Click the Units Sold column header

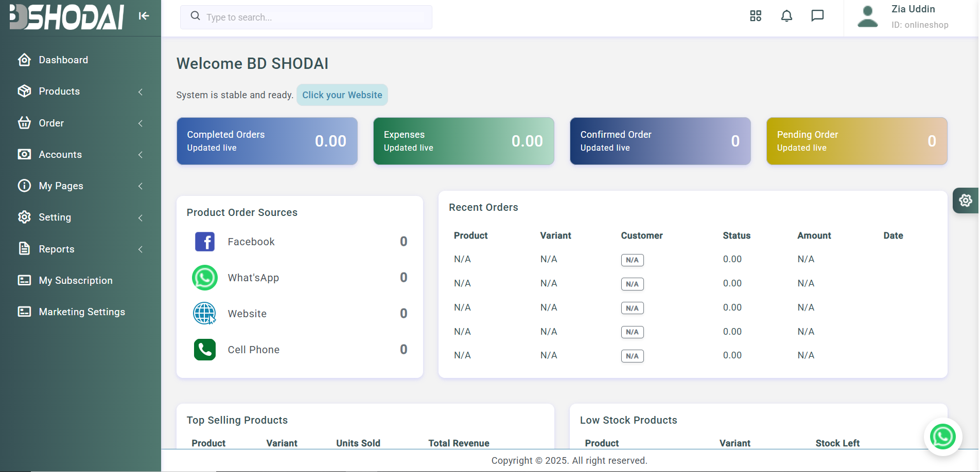(x=358, y=443)
